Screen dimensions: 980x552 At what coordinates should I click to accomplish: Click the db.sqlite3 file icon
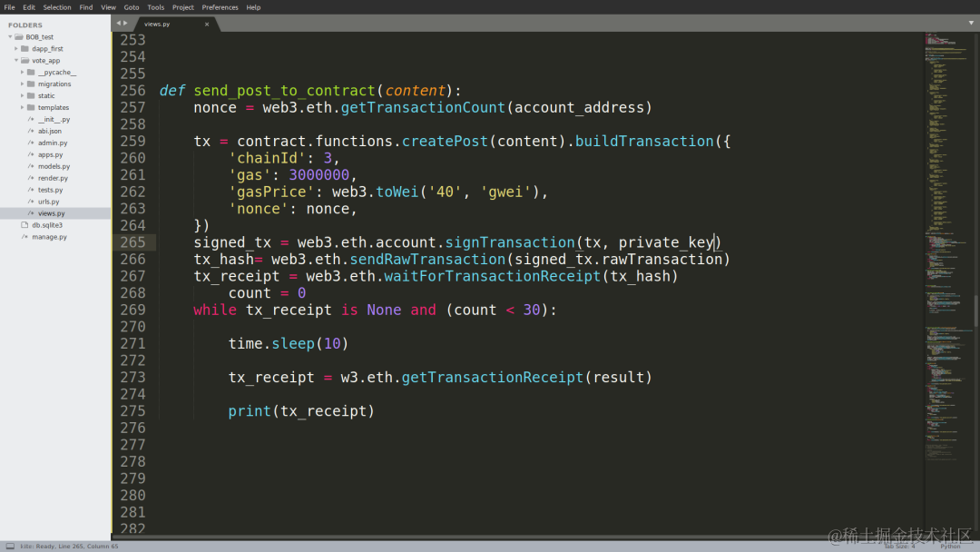tap(25, 225)
